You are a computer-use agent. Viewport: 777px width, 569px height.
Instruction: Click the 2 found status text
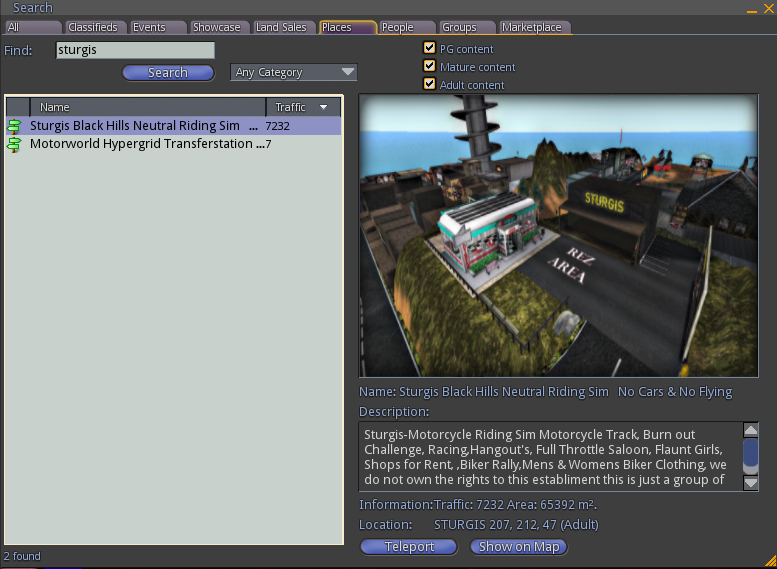pyautogui.click(x=22, y=556)
